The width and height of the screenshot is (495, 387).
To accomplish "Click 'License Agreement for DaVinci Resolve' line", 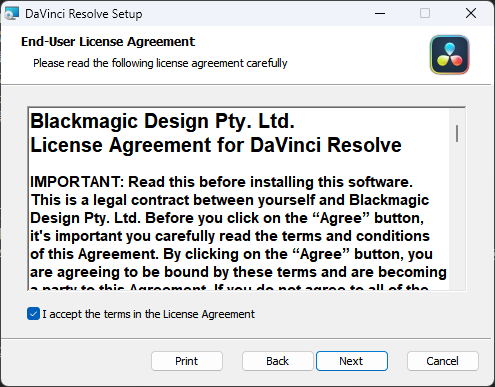I will pyautogui.click(x=216, y=145).
